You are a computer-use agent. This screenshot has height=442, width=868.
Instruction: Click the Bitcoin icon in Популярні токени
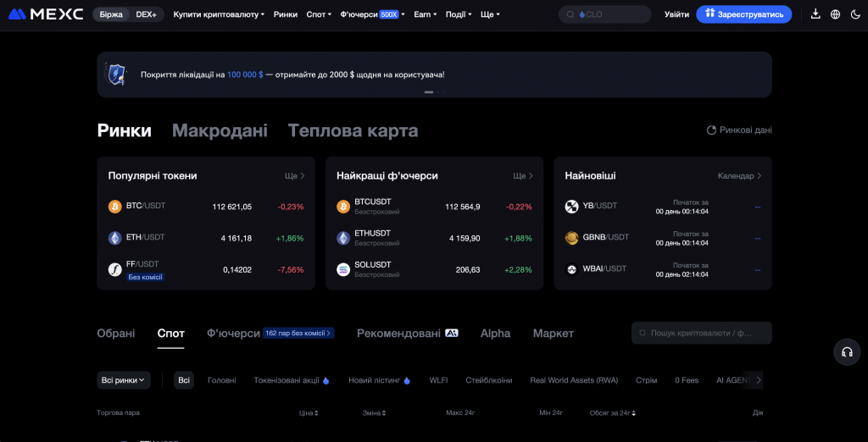(x=114, y=207)
